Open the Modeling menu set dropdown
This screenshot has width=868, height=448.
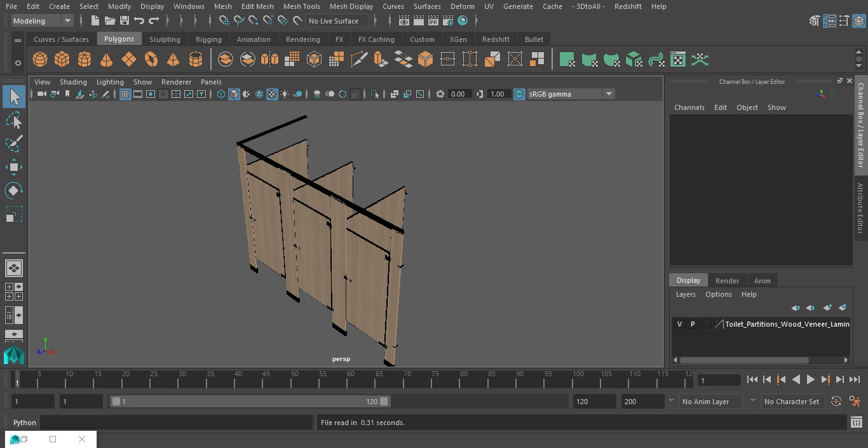[x=43, y=21]
